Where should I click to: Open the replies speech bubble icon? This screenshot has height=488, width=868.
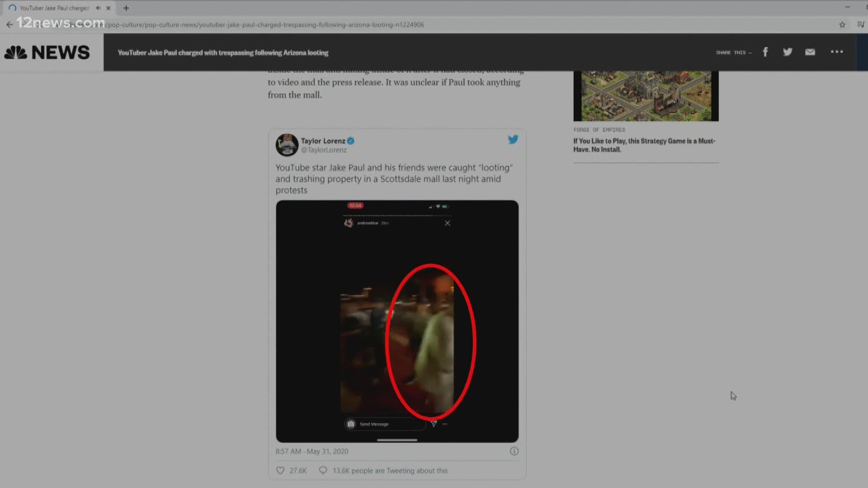(323, 470)
